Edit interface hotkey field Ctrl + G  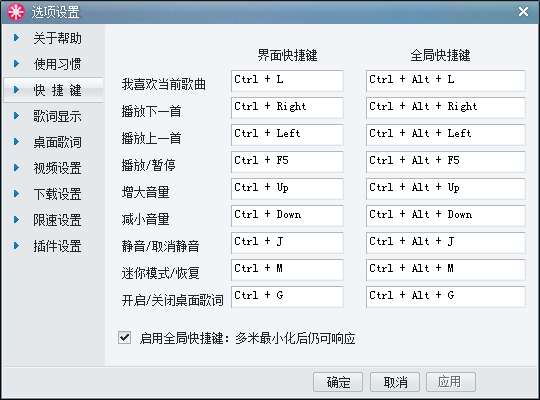click(x=287, y=297)
